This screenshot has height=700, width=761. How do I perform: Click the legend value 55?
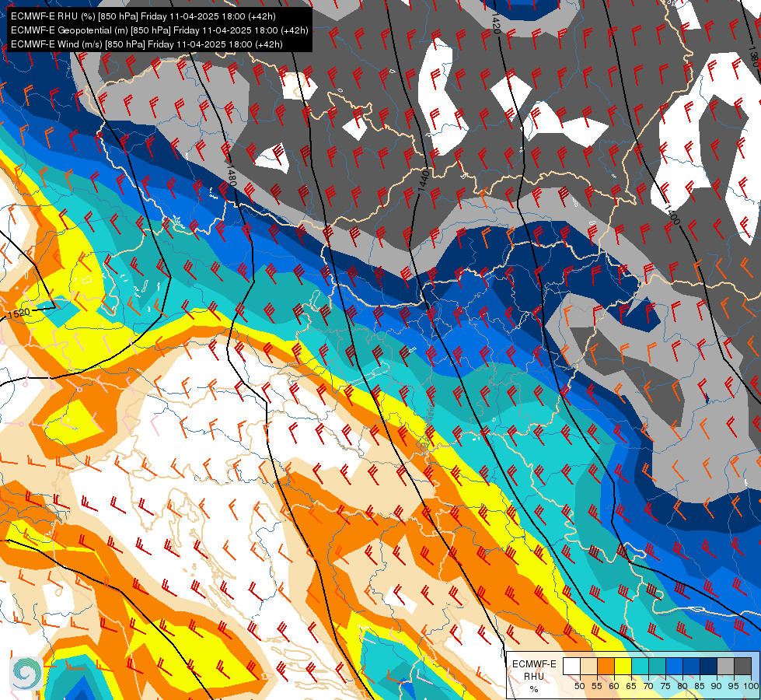[597, 686]
